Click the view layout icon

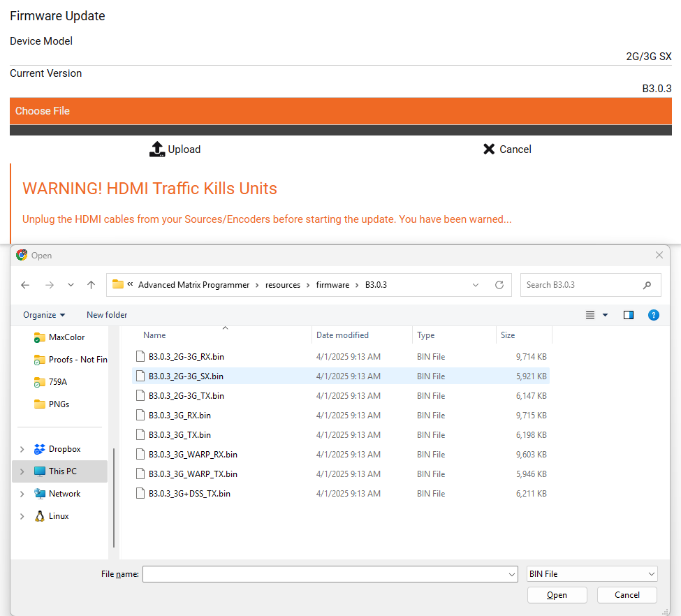(590, 315)
